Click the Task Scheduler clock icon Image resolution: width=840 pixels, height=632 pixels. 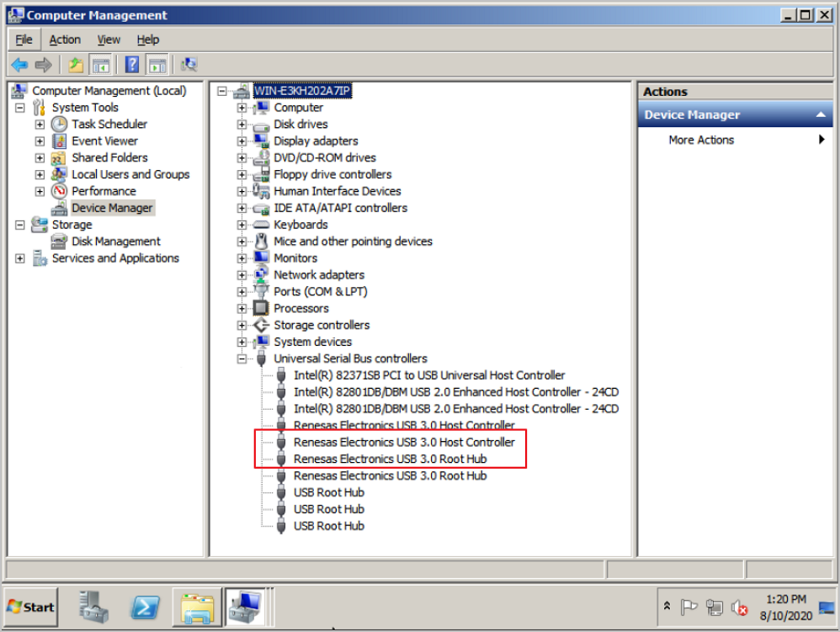59,125
